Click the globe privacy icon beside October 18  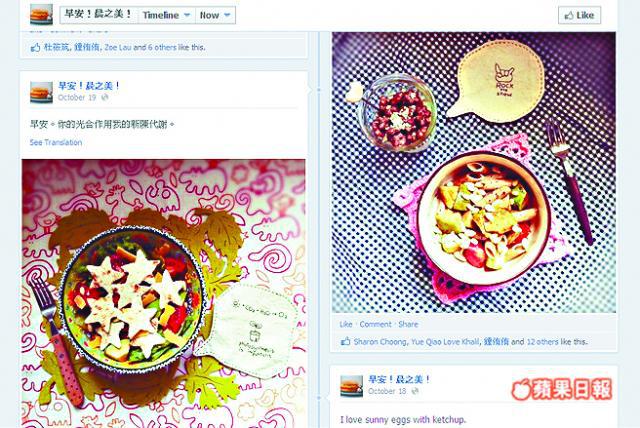pyautogui.click(x=415, y=391)
